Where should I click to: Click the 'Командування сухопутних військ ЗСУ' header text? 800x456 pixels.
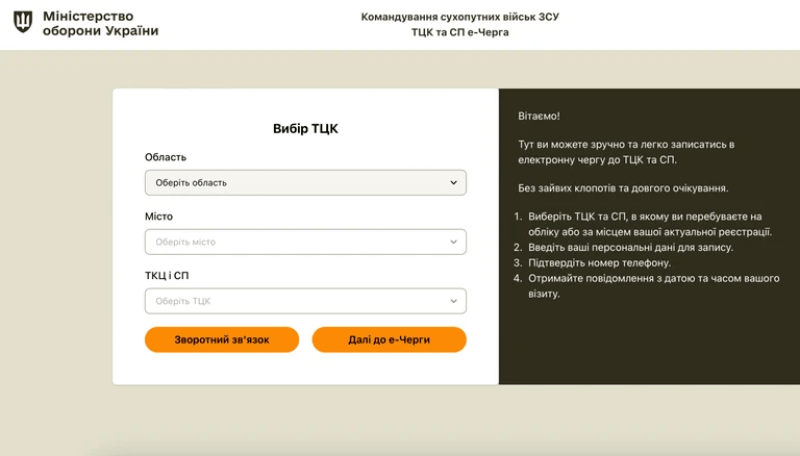[460, 17]
